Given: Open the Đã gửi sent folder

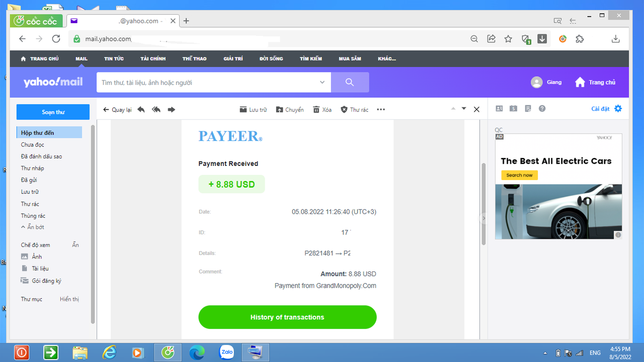Looking at the screenshot, I should click(x=29, y=180).
